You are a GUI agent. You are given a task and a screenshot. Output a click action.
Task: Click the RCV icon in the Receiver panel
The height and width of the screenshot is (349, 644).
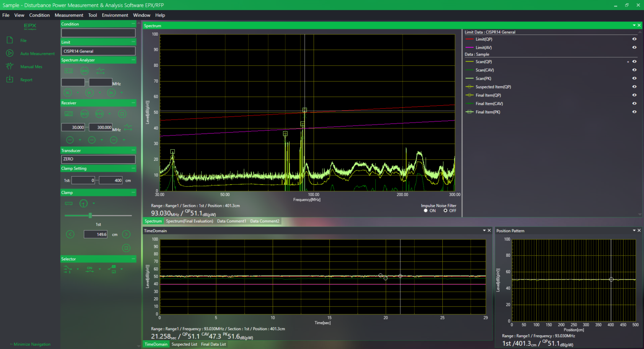click(x=84, y=114)
